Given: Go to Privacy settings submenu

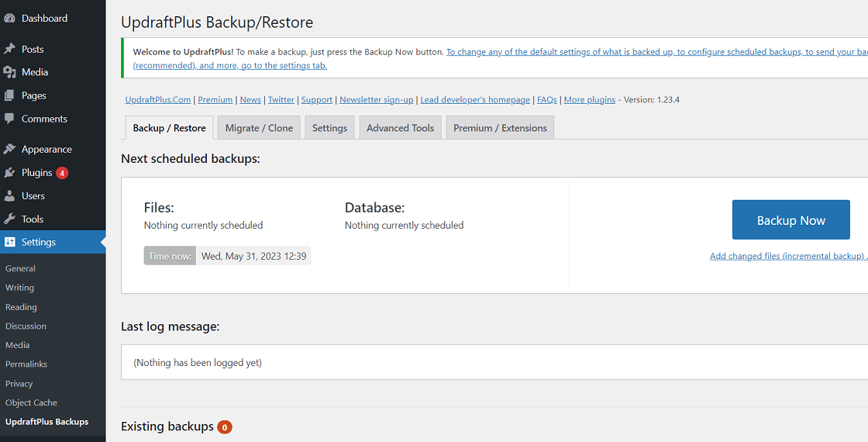Looking at the screenshot, I should [x=19, y=384].
